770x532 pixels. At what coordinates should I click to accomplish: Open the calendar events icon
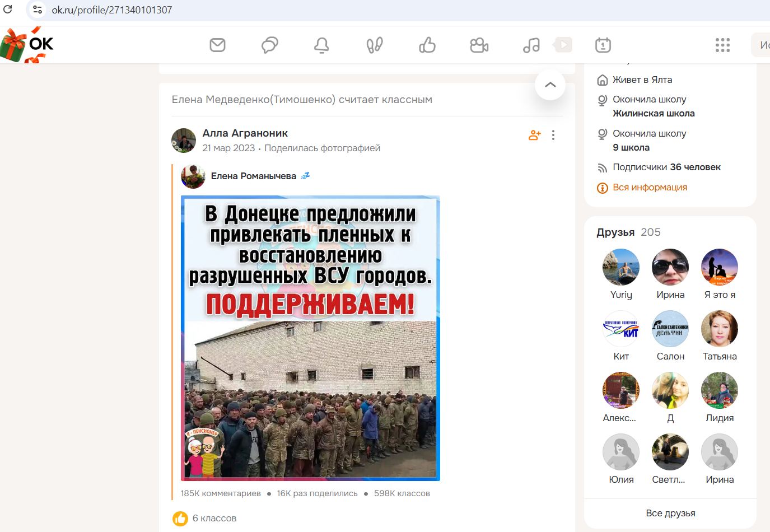pyautogui.click(x=603, y=45)
